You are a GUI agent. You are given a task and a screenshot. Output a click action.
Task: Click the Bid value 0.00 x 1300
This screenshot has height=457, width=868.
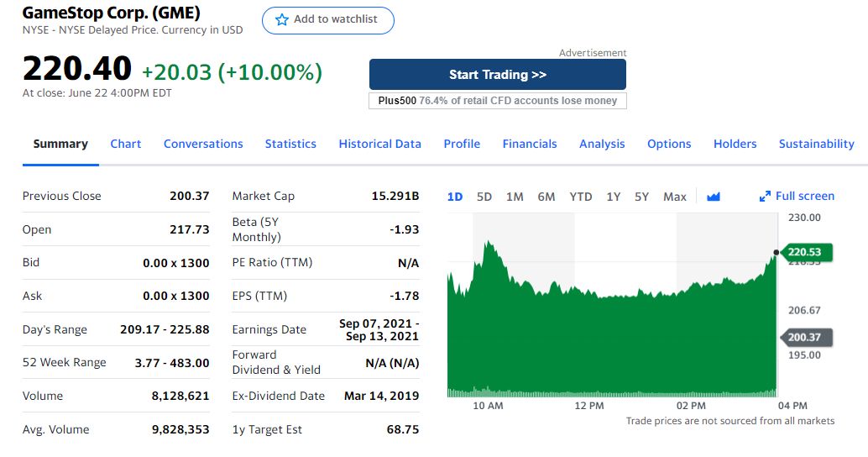click(176, 263)
